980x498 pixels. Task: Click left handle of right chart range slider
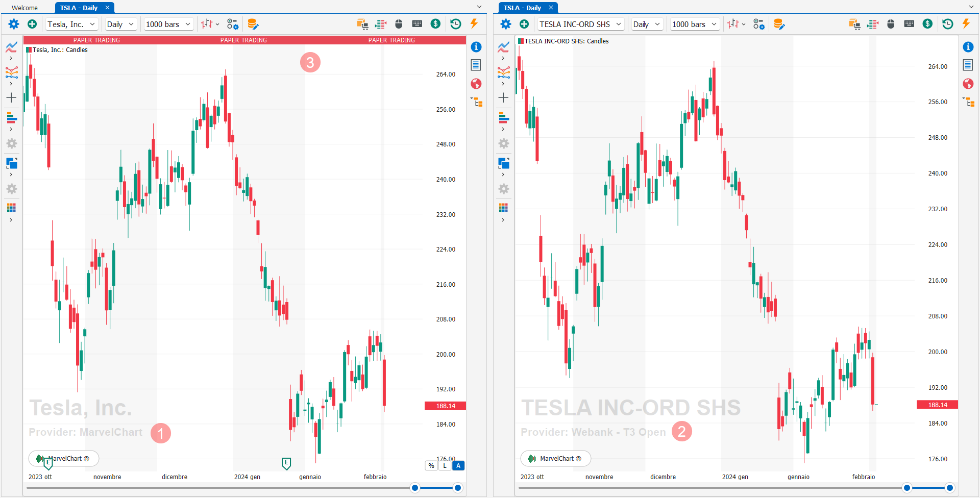[907, 488]
